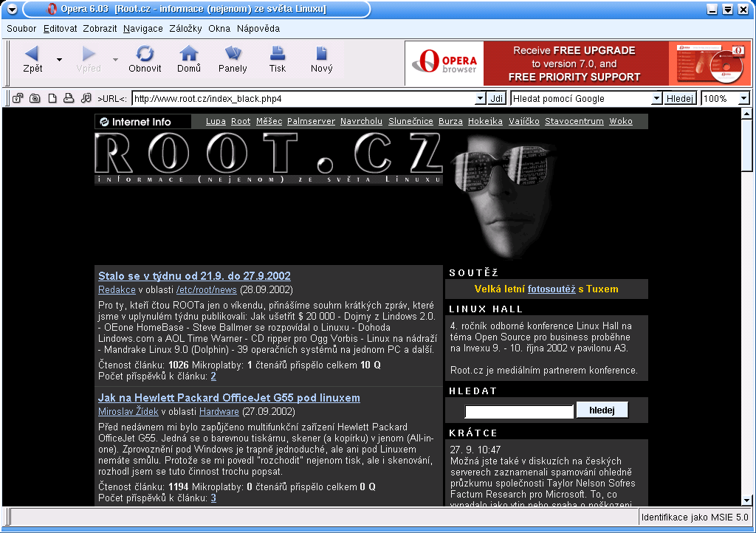Viewport: 756px width, 533px height.
Task: Click the Hledej search button in the toolbar
Action: (680, 98)
